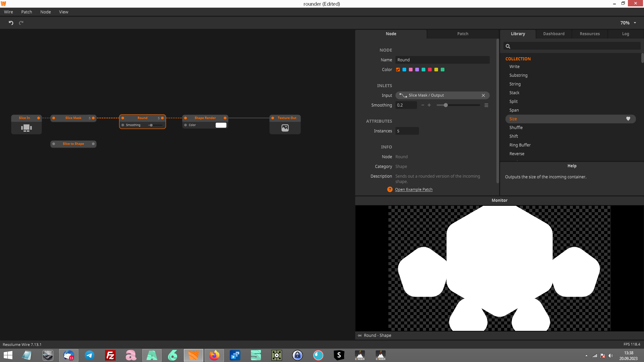Click the Smoothing slider handle in the inspector
Screen dimensions: 644x362
(445, 105)
